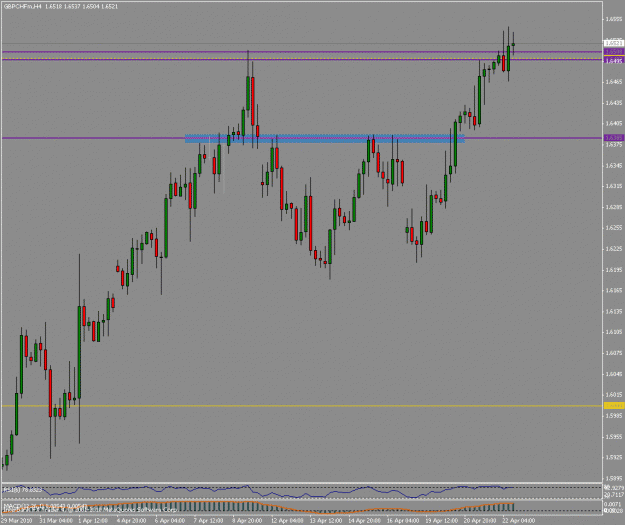Click the yellow price tag on the price scale
Screen dimensions: 625x525
(x=614, y=406)
